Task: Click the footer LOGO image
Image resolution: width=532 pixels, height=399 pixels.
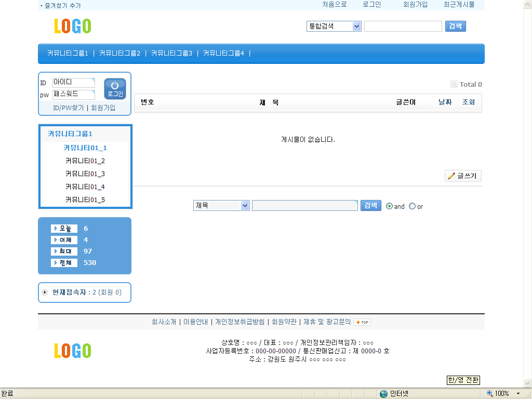Action: [73, 351]
